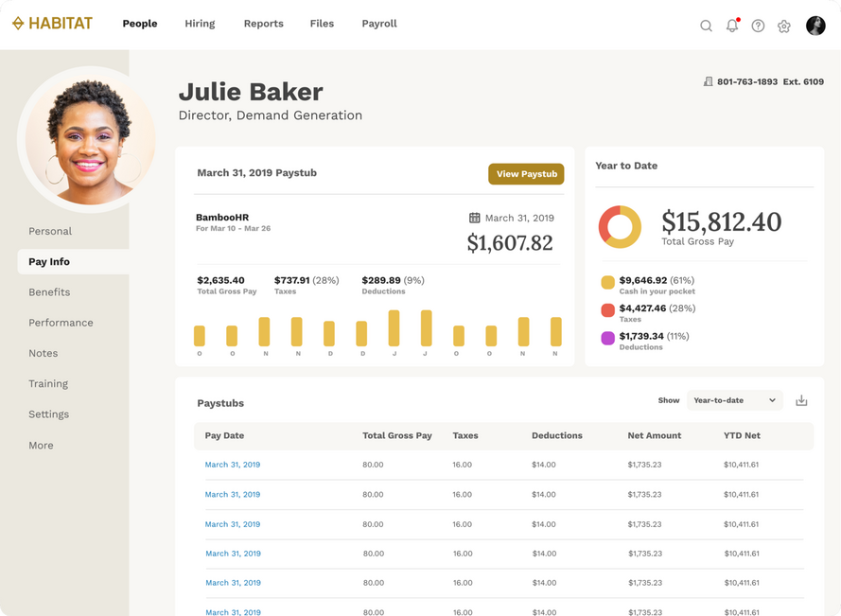Open the first March 31, 2019 paystub link
Image resolution: width=841 pixels, height=616 pixels.
tap(233, 465)
